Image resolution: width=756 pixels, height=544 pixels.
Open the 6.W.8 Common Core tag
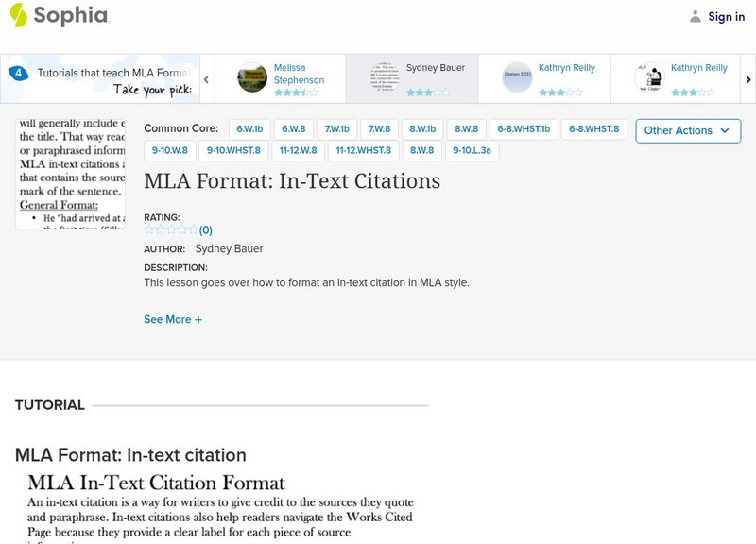coord(294,129)
